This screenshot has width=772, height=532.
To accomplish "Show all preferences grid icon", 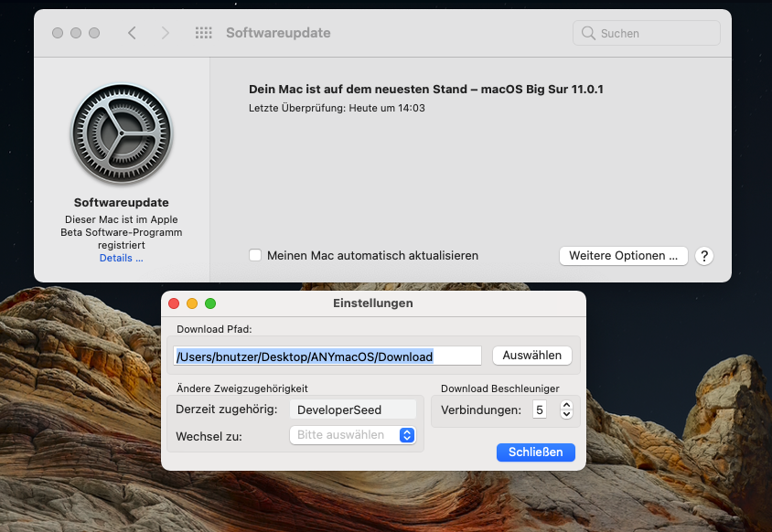I will point(203,33).
